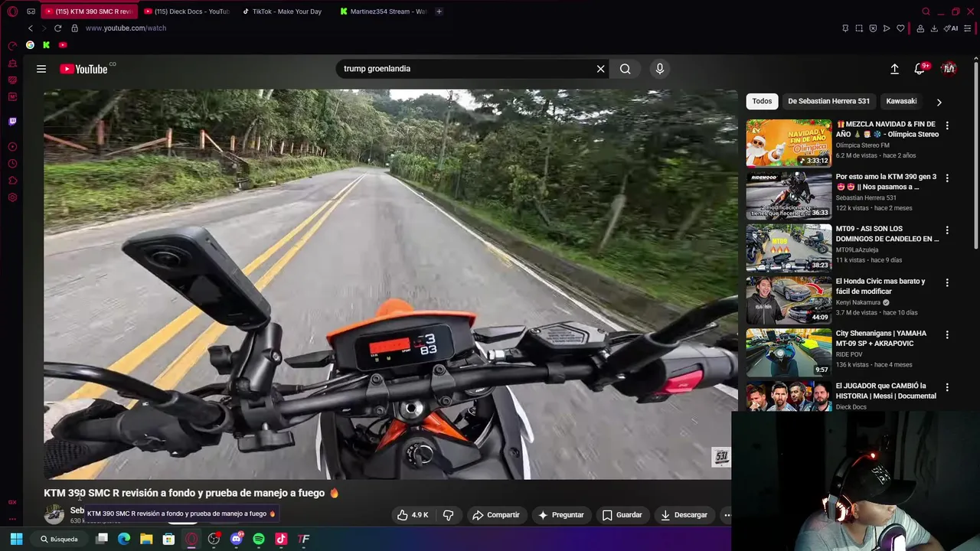Open options for Mezcla Navidad video

pyautogui.click(x=947, y=126)
